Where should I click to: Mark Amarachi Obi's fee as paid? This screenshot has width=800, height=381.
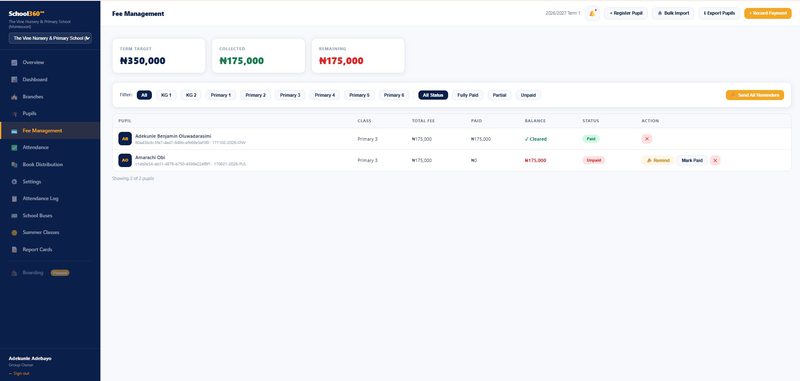pos(692,160)
